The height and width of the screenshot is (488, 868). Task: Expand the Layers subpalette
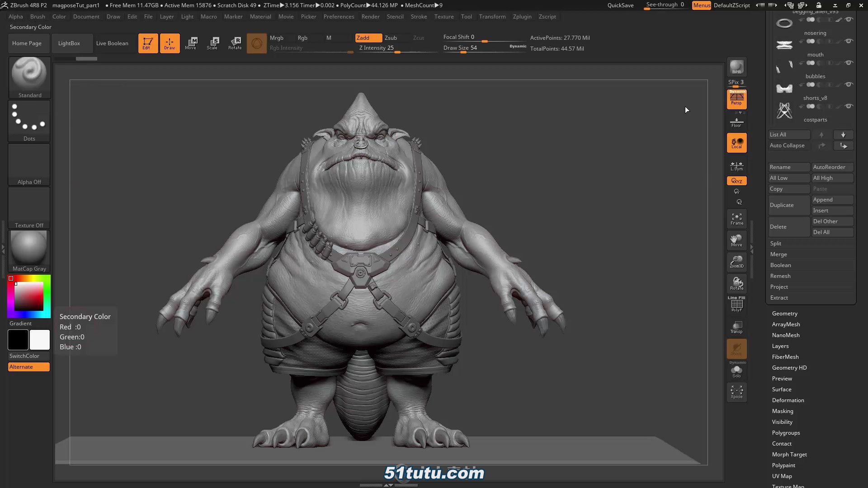click(x=780, y=346)
